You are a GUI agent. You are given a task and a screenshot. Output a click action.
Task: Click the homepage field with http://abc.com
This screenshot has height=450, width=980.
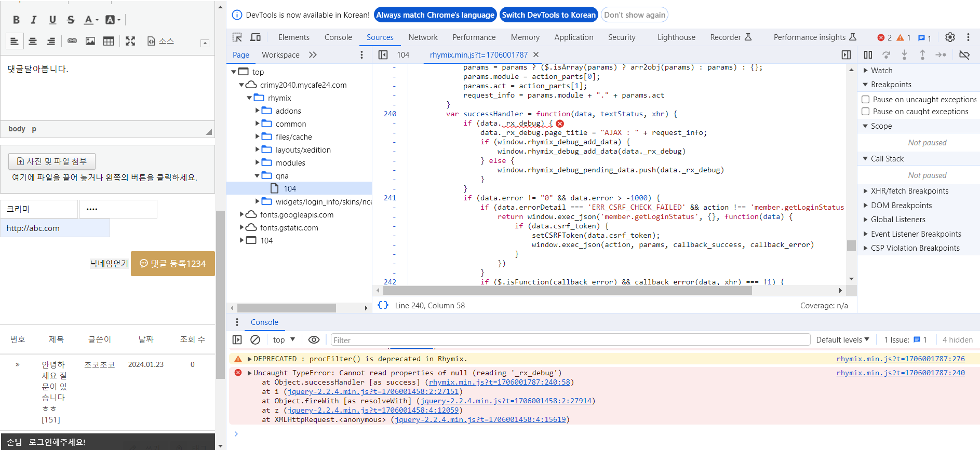tap(55, 228)
